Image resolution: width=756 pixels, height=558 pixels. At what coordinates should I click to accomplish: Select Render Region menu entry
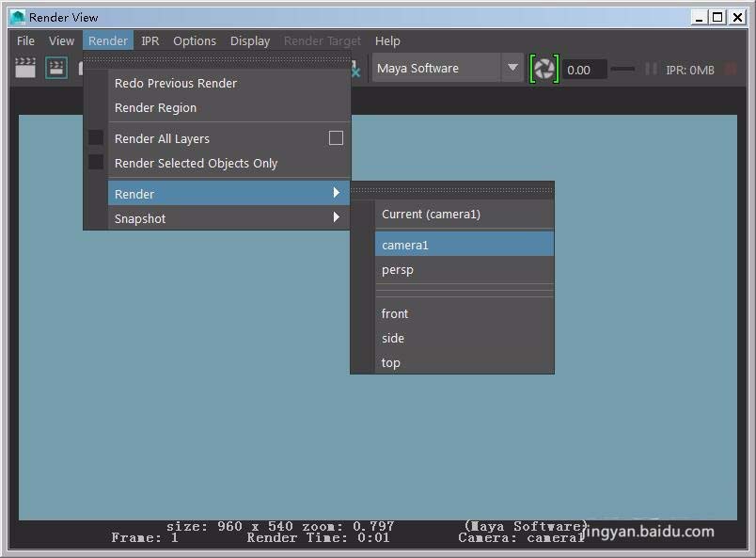point(155,107)
